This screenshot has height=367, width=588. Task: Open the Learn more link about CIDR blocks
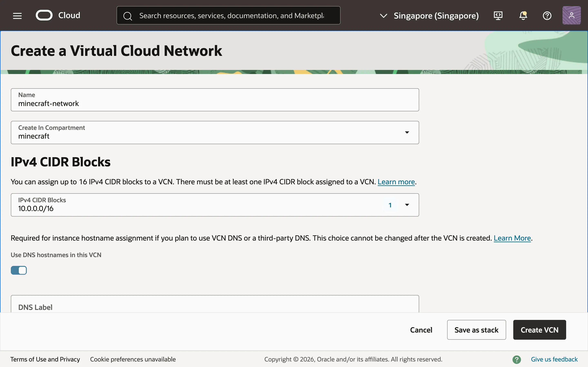(x=396, y=182)
